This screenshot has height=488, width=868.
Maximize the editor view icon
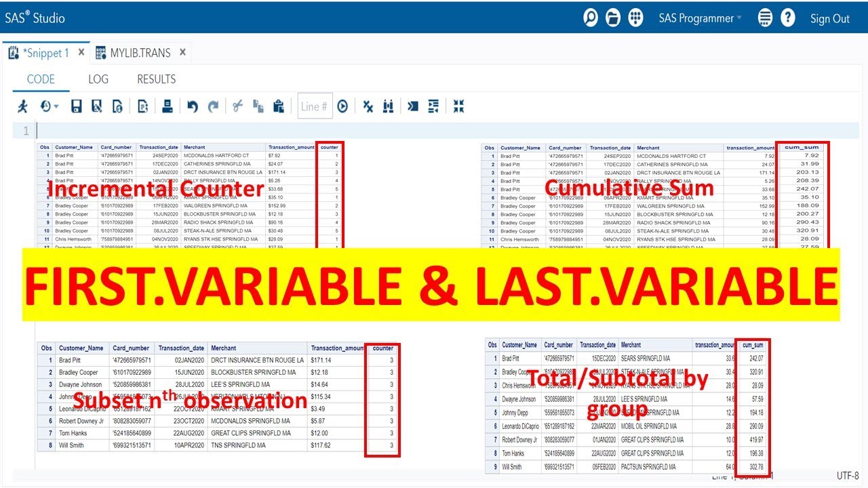point(459,106)
